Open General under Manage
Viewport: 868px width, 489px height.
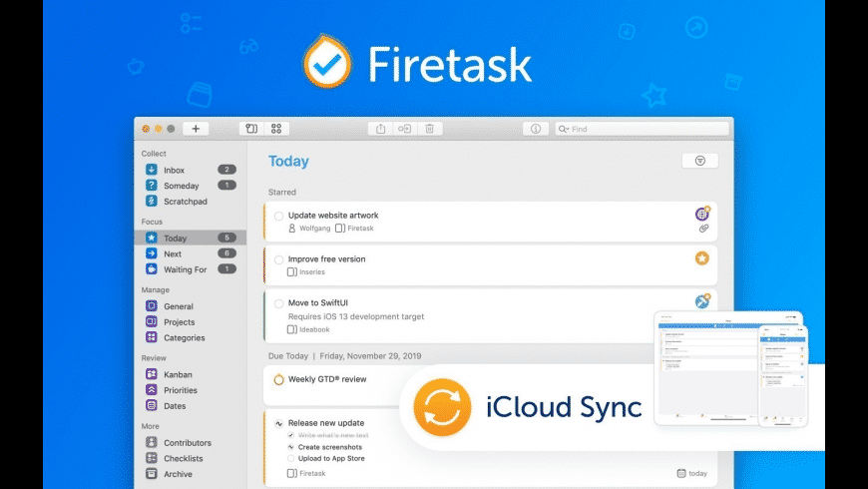191,305
